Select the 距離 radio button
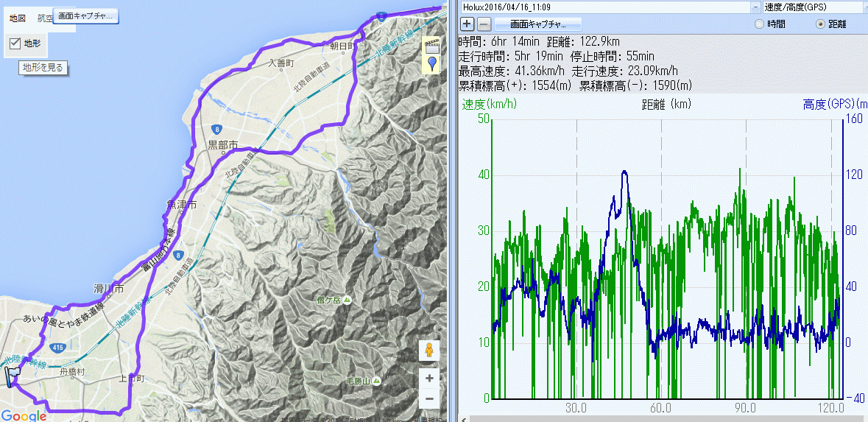This screenshot has width=868, height=422. pos(821,24)
